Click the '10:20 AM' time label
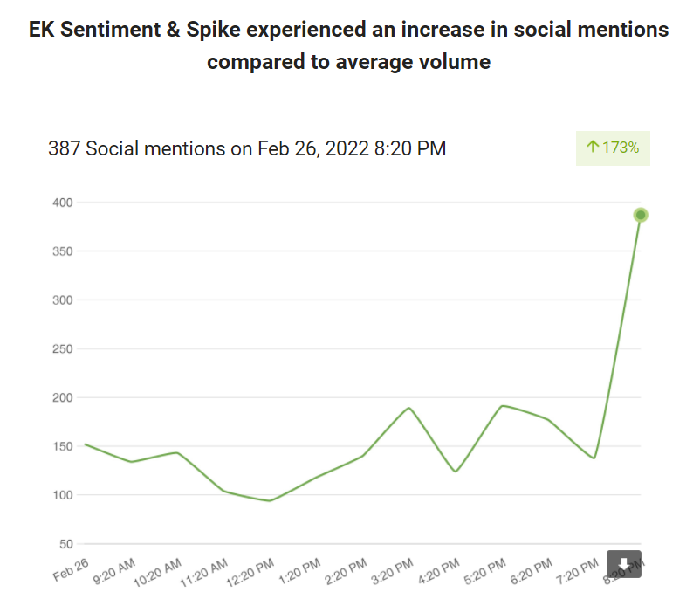 [160, 572]
